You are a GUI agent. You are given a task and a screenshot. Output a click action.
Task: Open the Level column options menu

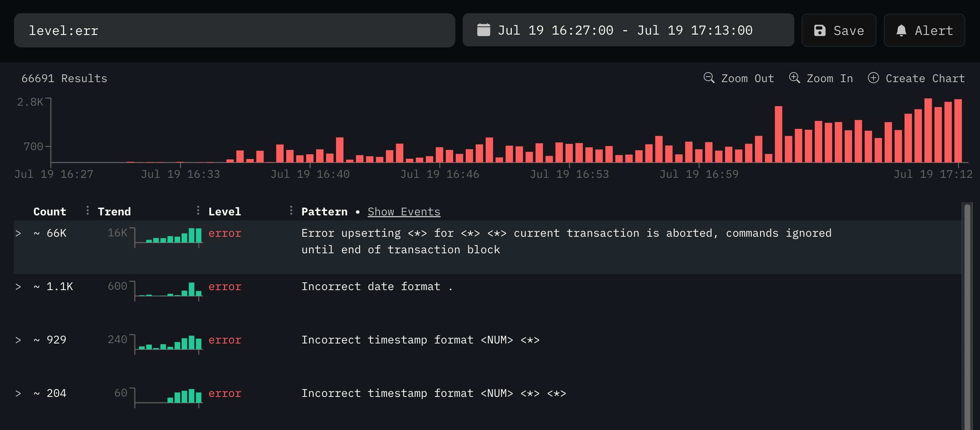(291, 210)
